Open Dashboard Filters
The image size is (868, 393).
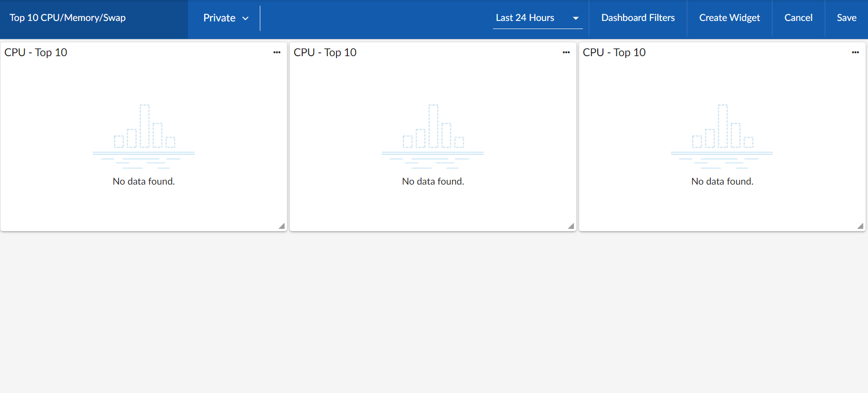(x=638, y=18)
